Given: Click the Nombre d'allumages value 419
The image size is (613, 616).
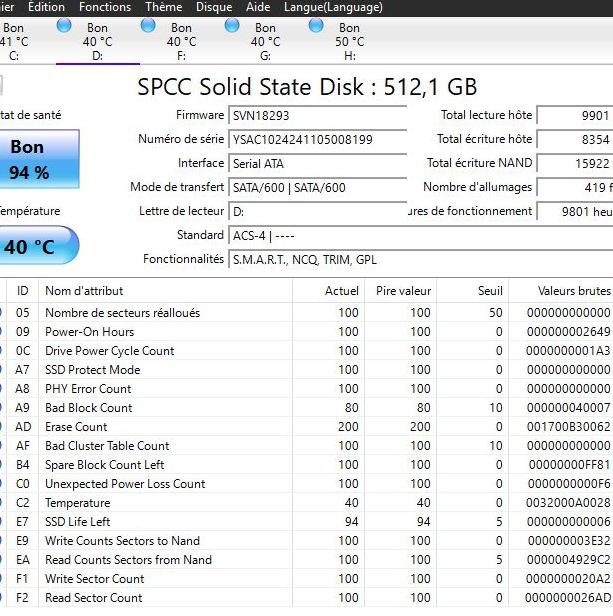Looking at the screenshot, I should [x=575, y=187].
